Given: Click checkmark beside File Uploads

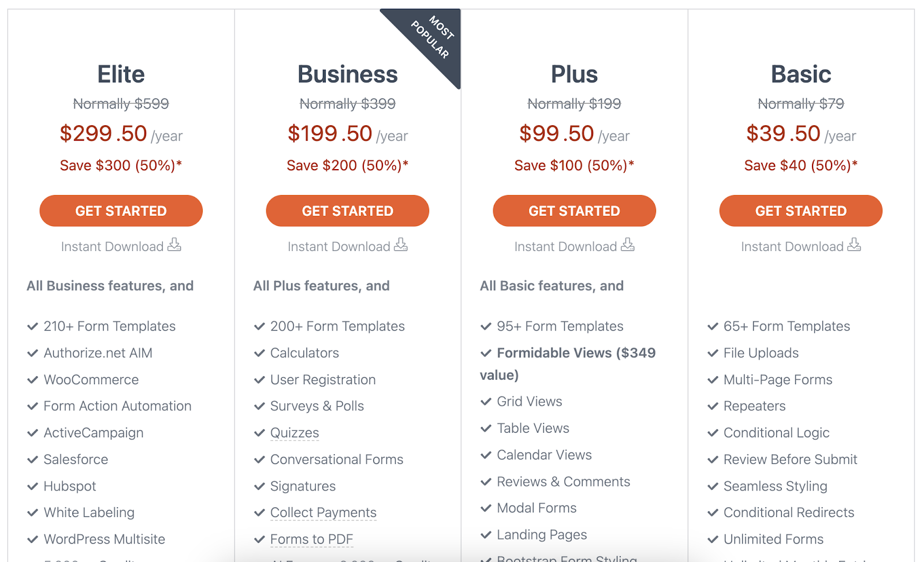Looking at the screenshot, I should (713, 353).
